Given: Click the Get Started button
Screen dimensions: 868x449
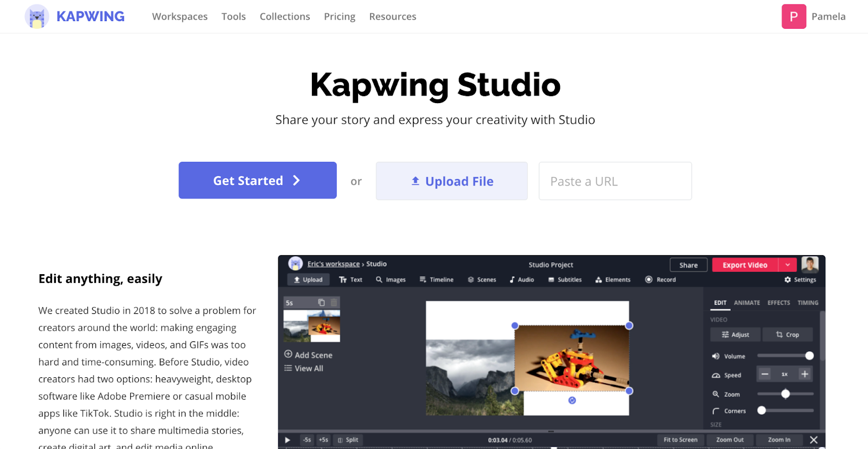Looking at the screenshot, I should coord(258,180).
